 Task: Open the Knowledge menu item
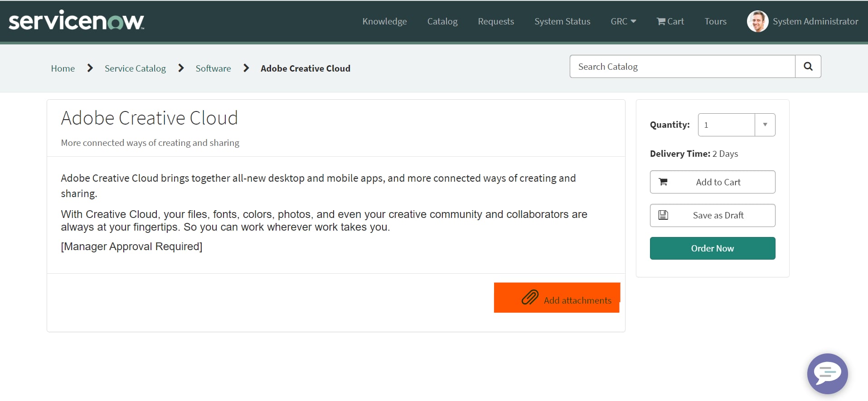384,21
